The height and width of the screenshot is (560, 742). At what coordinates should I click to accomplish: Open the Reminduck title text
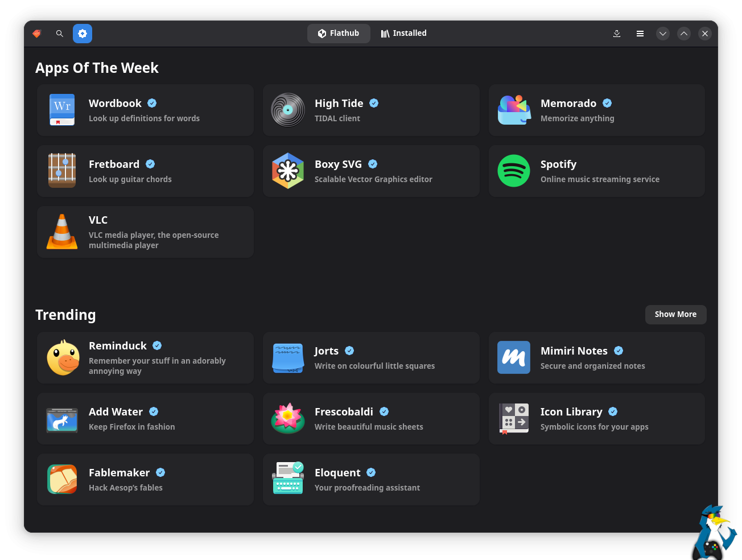click(118, 345)
